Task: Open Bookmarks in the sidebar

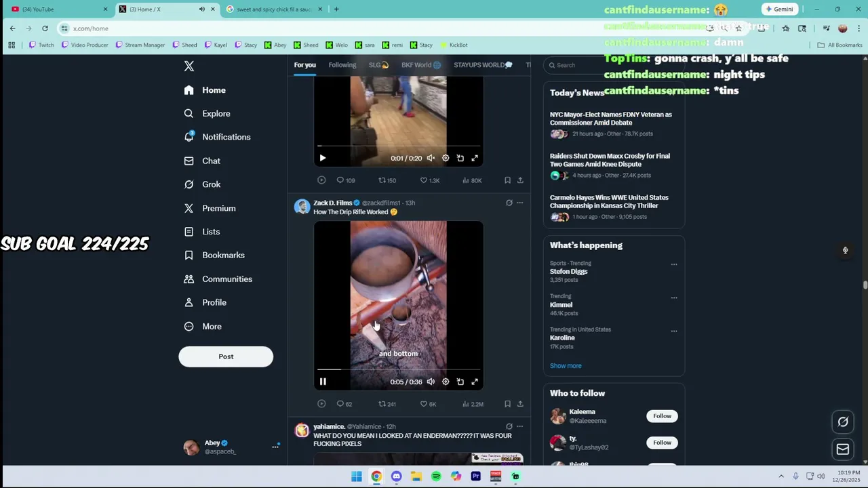Action: 214,255
